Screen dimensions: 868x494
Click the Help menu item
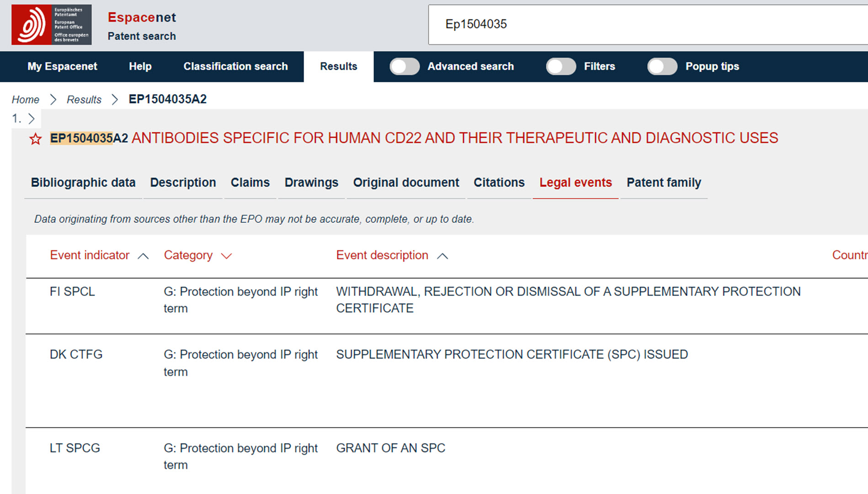(x=140, y=66)
